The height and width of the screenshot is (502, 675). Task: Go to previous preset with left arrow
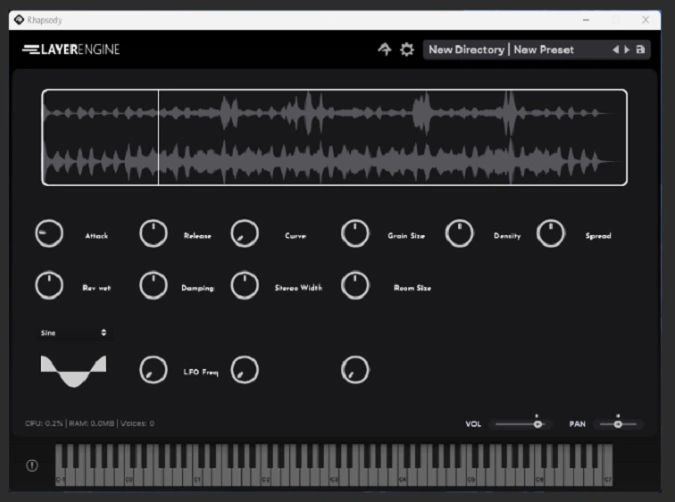click(616, 49)
